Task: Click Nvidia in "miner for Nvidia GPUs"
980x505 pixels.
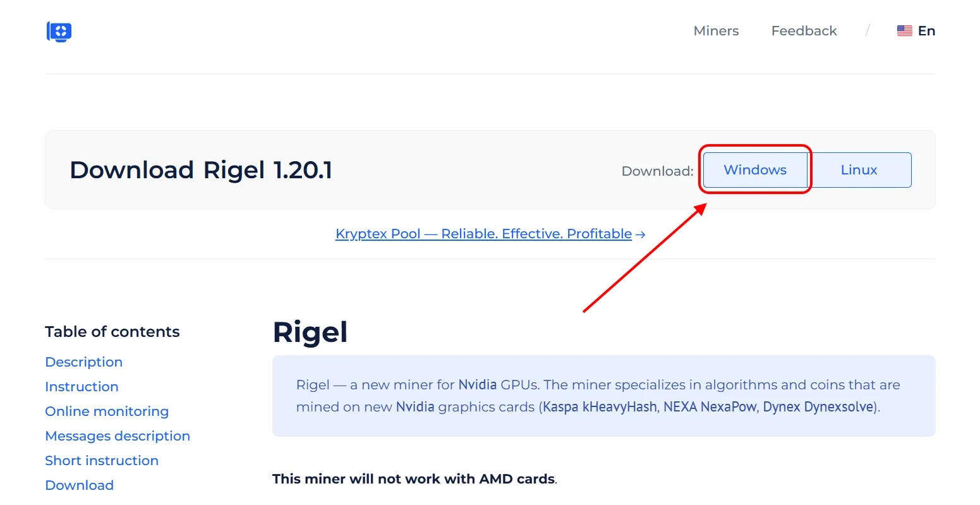Action: (x=477, y=385)
